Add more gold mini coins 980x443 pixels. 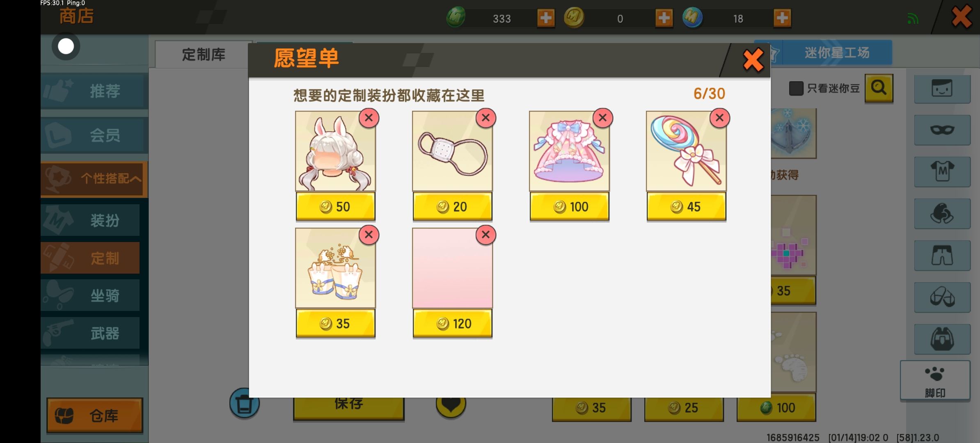click(x=664, y=18)
